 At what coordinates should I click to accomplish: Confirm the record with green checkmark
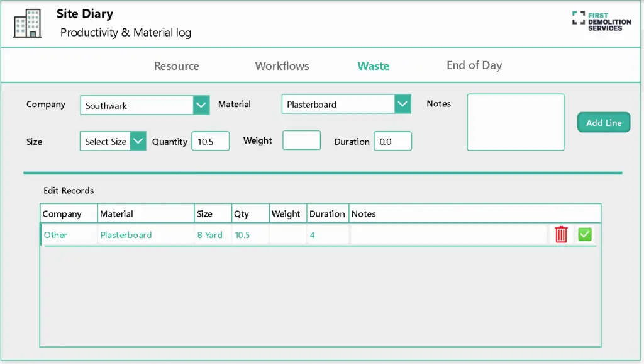(x=585, y=235)
